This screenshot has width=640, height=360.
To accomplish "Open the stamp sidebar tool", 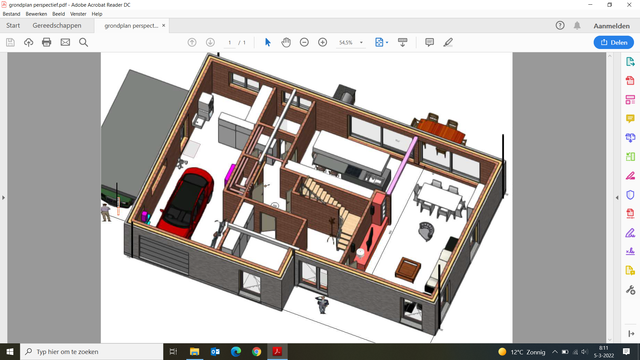I will (x=630, y=251).
